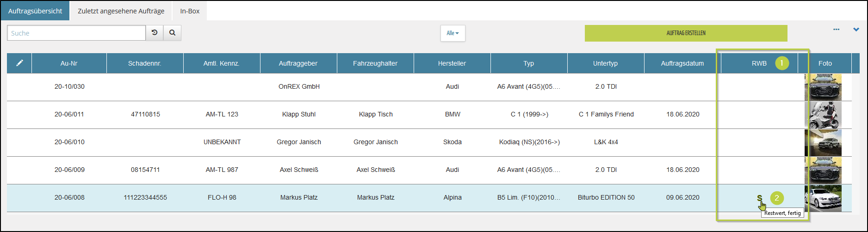Select order row 20-06/009 Axel Schweiß
Screen dimensions: 868x232
pos(299,170)
